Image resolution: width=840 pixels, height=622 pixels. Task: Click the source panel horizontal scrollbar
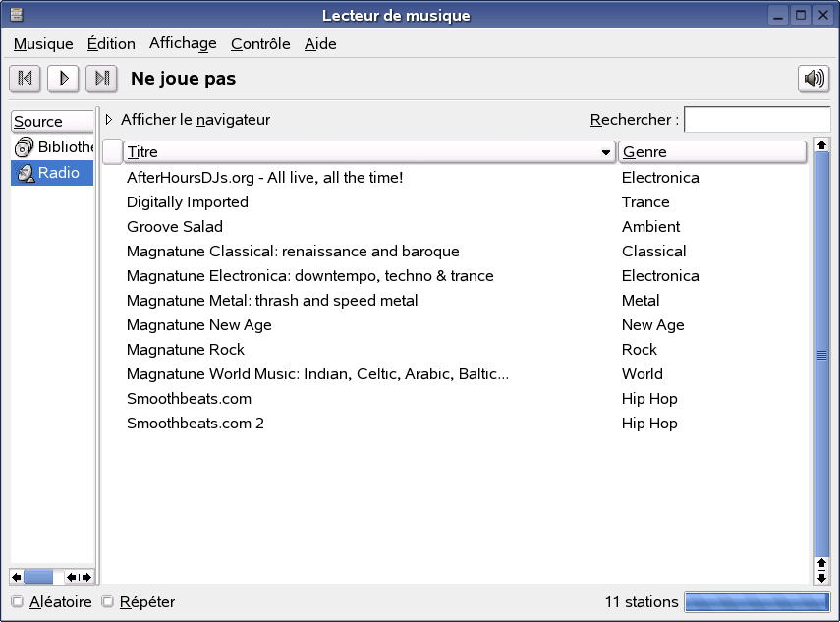pos(51,577)
